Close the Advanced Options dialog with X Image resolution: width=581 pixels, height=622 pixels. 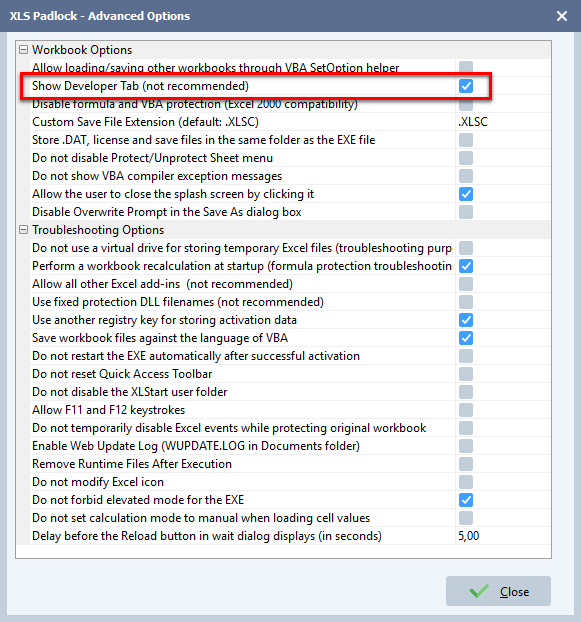pyautogui.click(x=562, y=16)
